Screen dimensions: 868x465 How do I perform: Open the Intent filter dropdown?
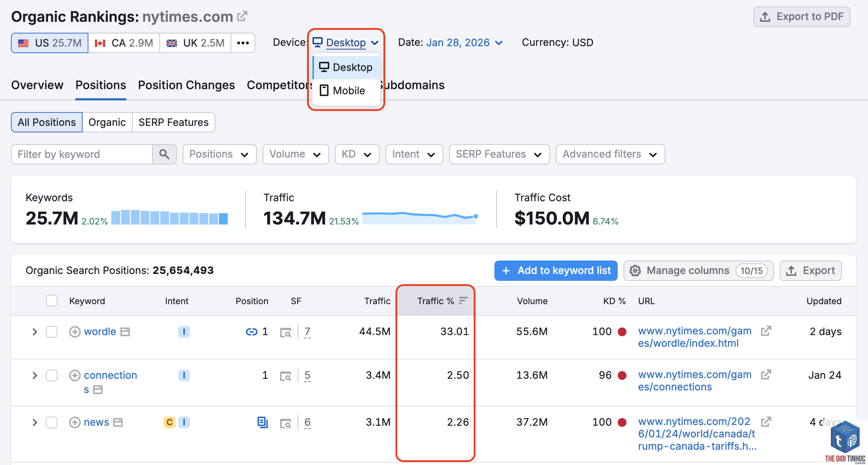(x=414, y=154)
